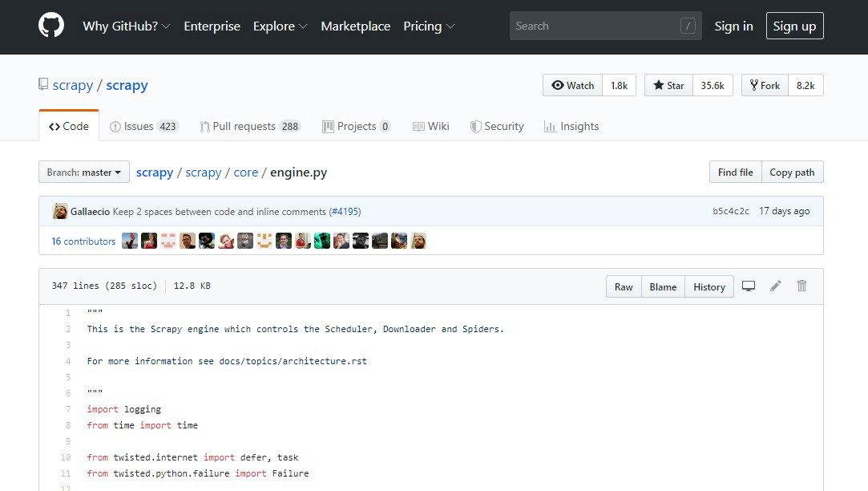Image resolution: width=868 pixels, height=491 pixels.
Task: Click the Sign in link
Action: click(733, 26)
